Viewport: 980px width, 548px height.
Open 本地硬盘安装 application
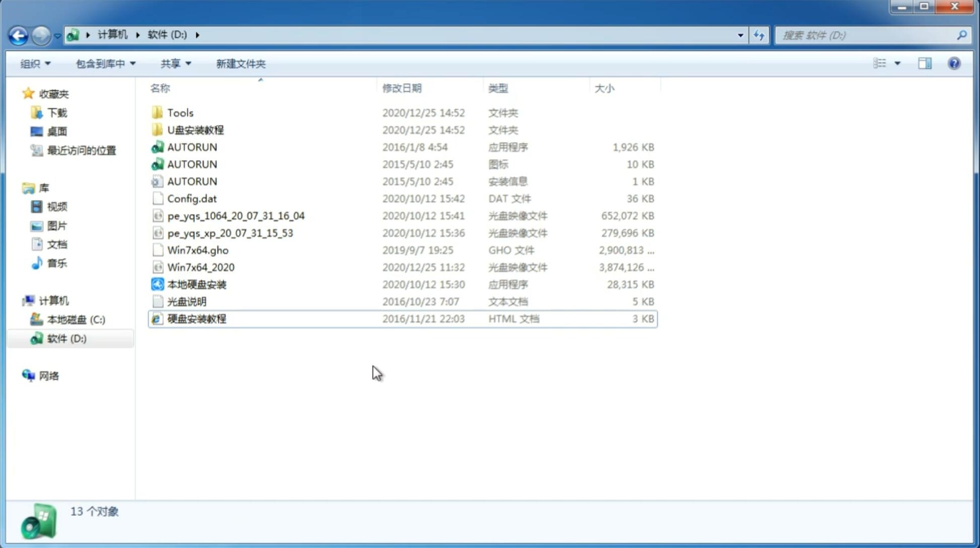(x=196, y=284)
